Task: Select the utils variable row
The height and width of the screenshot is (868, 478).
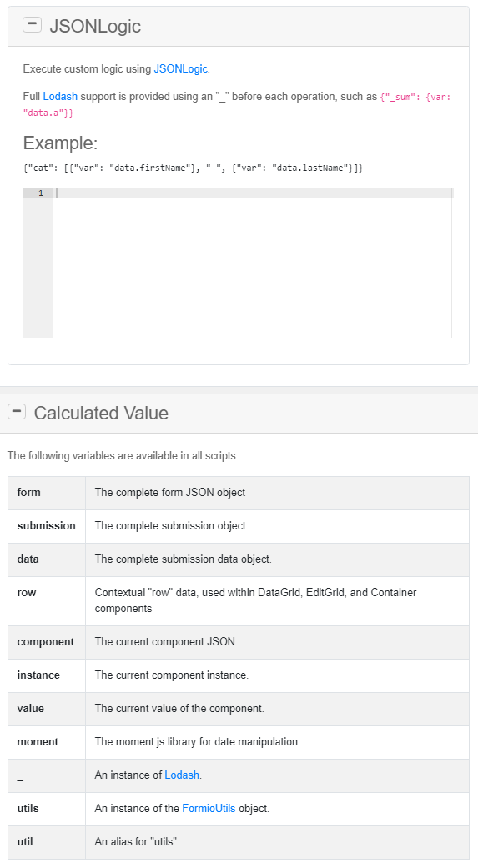Action: point(239,809)
